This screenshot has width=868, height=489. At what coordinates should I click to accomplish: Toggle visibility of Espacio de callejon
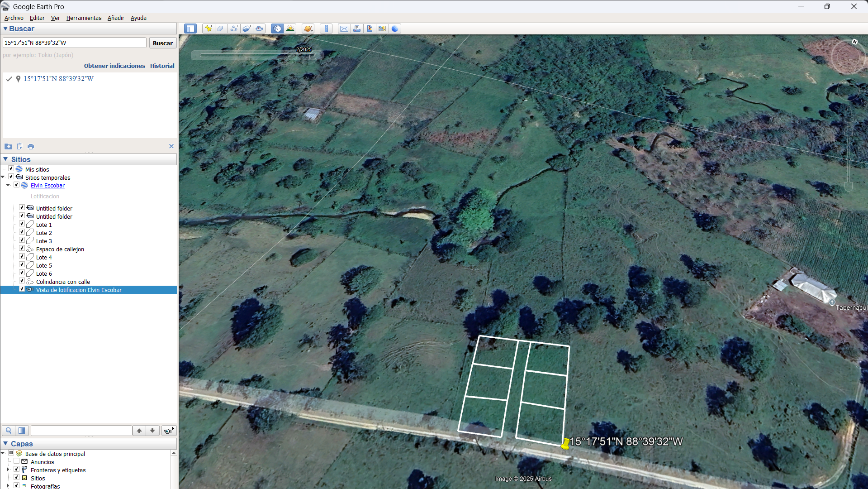point(22,248)
